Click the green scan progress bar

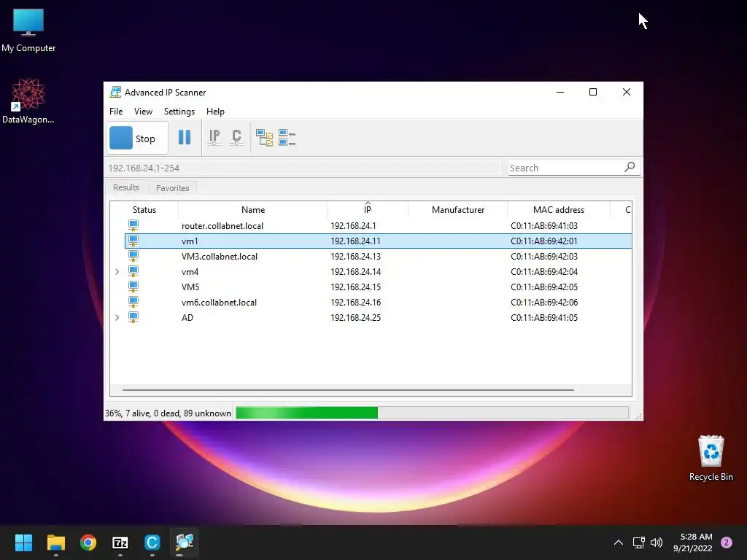(307, 413)
